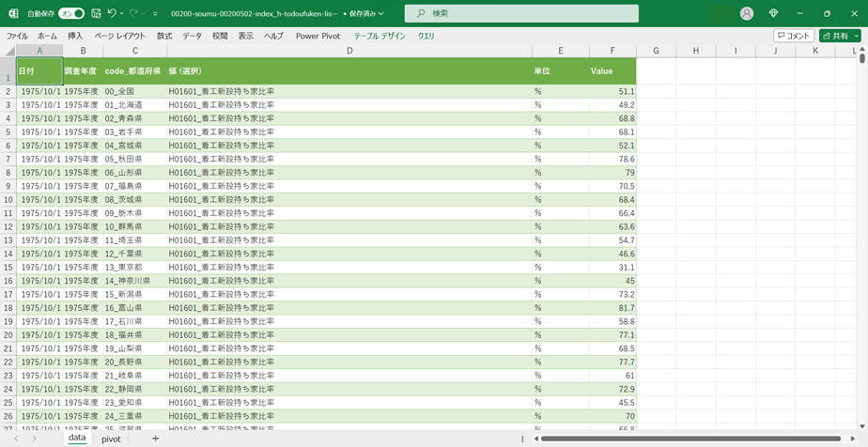Open the 挿入 (Insert) ribbon tab
The height and width of the screenshot is (447, 868).
[x=75, y=36]
